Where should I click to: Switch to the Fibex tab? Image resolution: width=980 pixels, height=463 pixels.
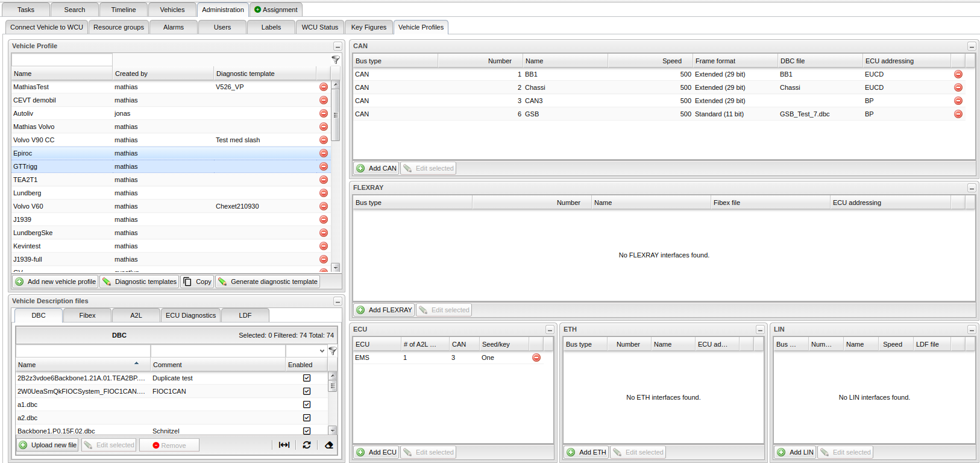(x=87, y=315)
